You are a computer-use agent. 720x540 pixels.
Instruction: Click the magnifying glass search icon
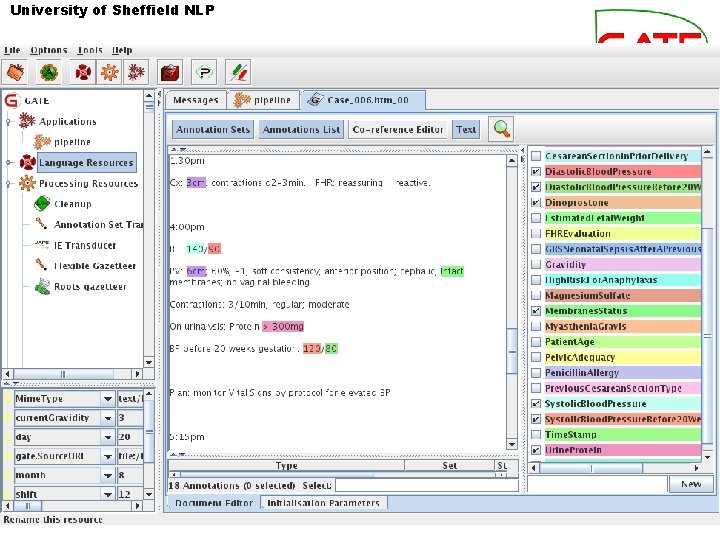coord(501,129)
